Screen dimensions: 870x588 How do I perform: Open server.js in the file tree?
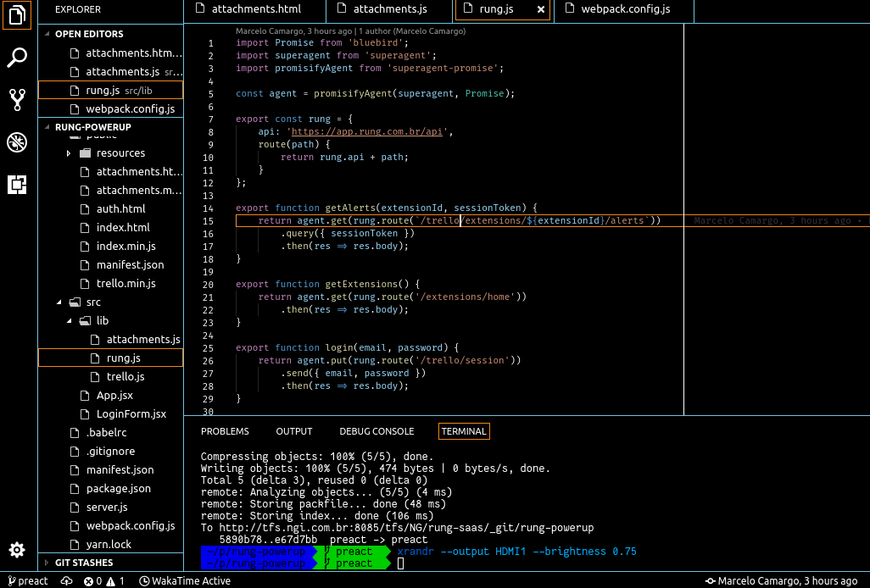click(x=110, y=508)
